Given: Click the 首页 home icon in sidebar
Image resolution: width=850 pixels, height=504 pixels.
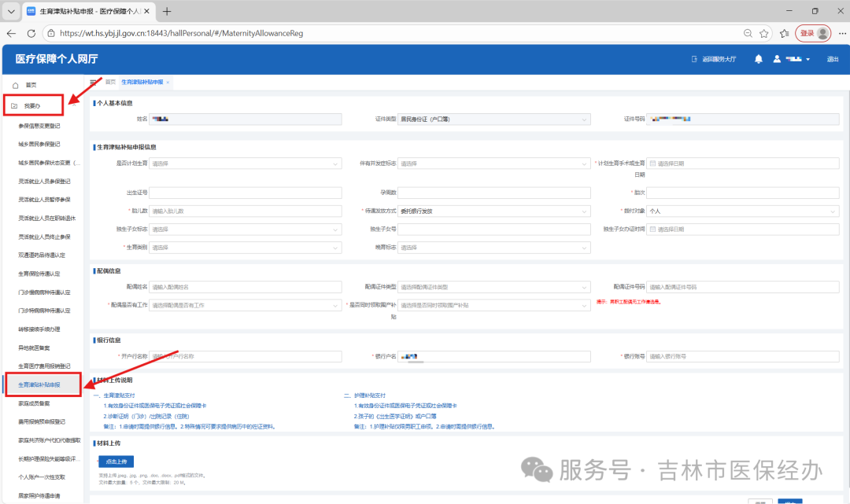Looking at the screenshot, I should tap(15, 85).
